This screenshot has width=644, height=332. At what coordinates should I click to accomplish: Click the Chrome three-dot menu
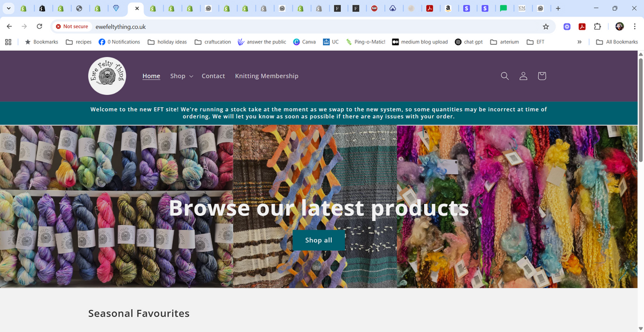[x=635, y=26]
